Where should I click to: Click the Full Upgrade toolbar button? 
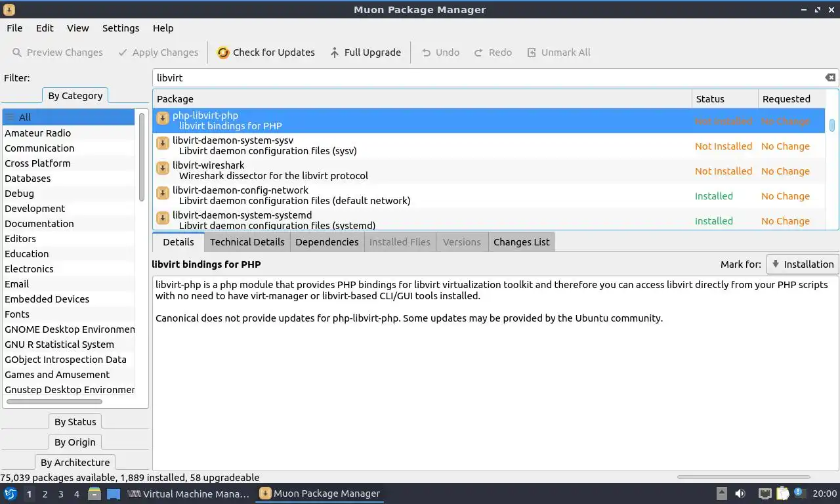click(365, 52)
